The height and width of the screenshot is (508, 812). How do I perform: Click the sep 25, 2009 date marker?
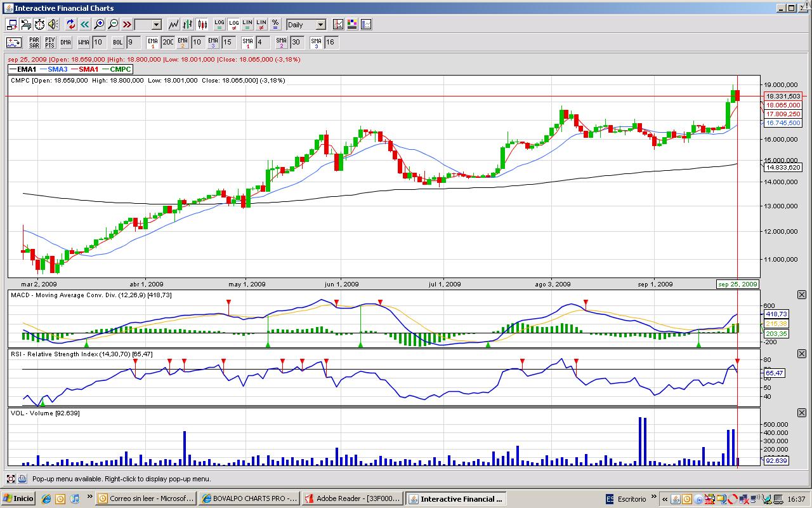(x=737, y=284)
